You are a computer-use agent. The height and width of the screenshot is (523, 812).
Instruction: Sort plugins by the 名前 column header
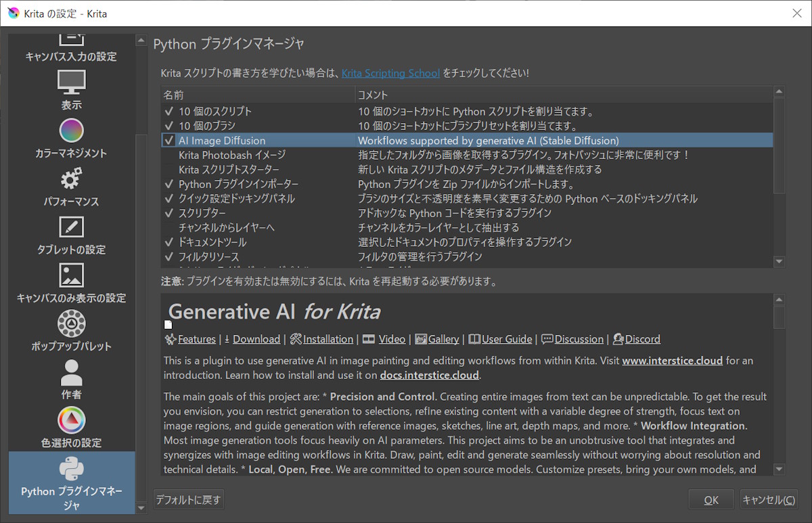(258, 95)
